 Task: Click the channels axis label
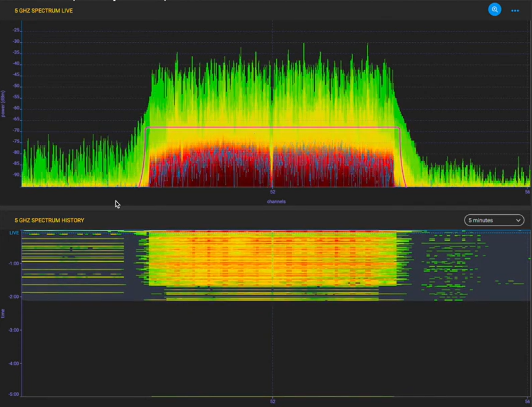(276, 202)
